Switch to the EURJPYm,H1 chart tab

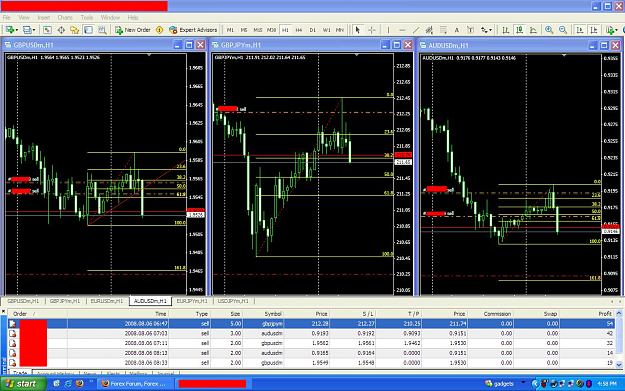192,301
